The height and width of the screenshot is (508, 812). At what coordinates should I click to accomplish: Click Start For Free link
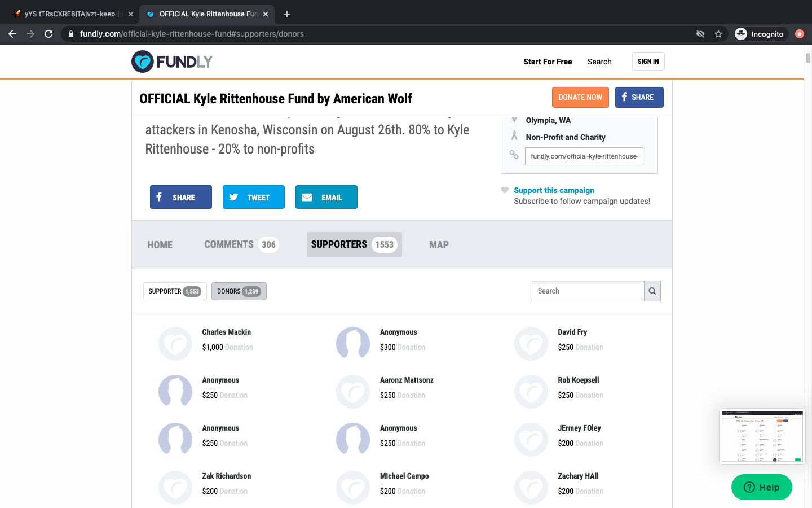point(548,62)
